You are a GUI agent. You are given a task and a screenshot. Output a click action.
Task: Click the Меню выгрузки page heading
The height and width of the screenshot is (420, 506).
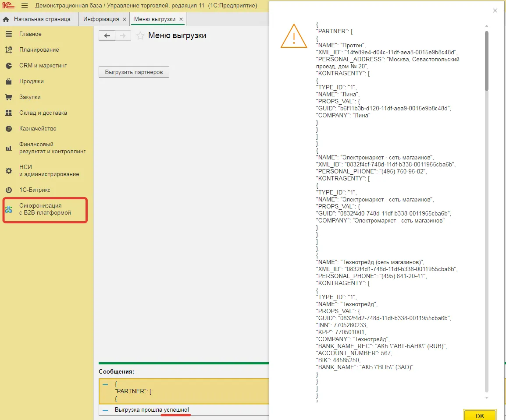tap(177, 35)
